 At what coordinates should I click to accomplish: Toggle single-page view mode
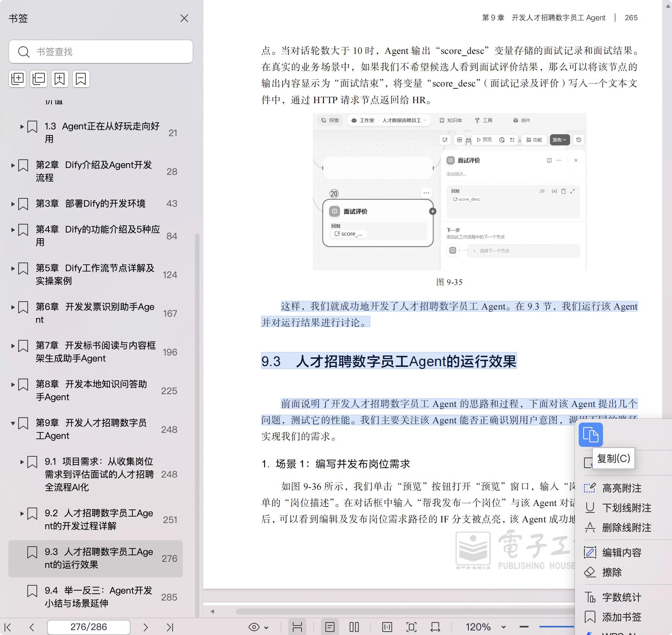tap(331, 627)
